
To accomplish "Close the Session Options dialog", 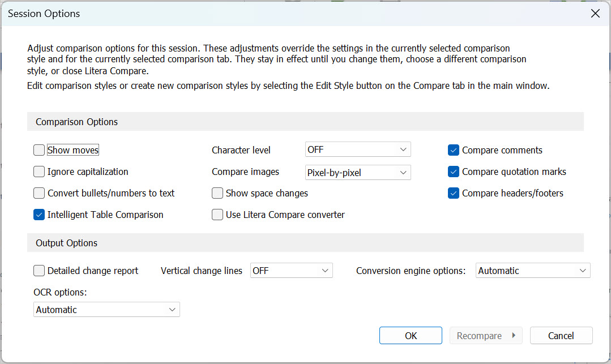I will tap(595, 14).
